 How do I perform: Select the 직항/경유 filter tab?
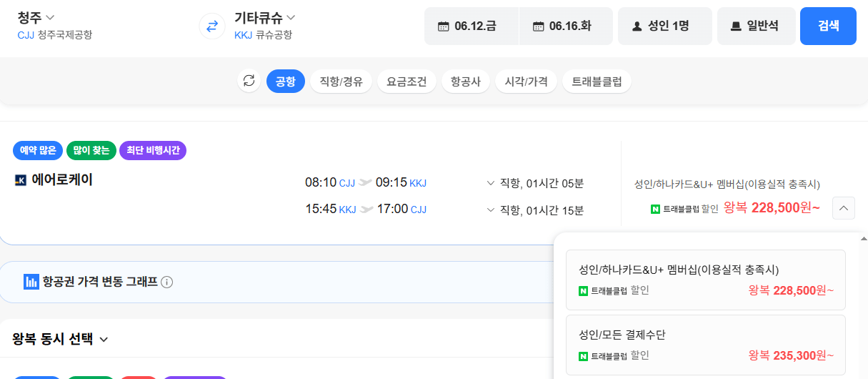[x=341, y=81]
